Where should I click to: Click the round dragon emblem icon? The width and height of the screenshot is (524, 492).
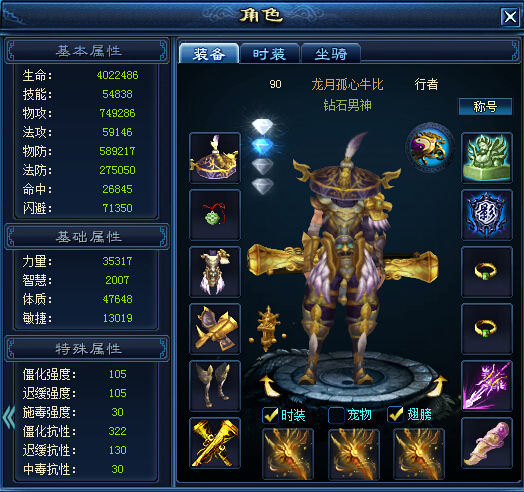(430, 147)
